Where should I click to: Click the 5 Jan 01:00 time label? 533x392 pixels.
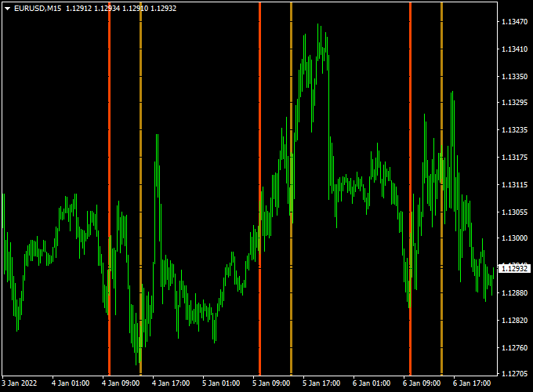pyautogui.click(x=221, y=383)
